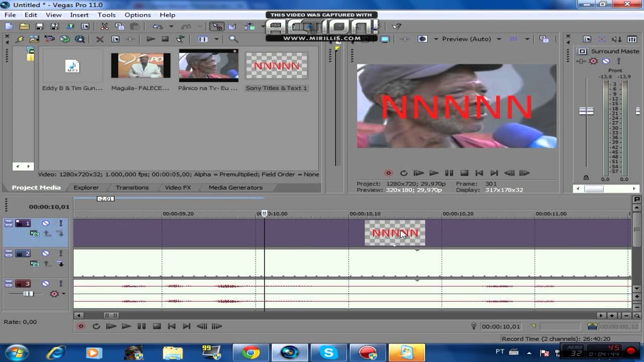Click timeline horizontal scrollbar thumb

(111, 316)
